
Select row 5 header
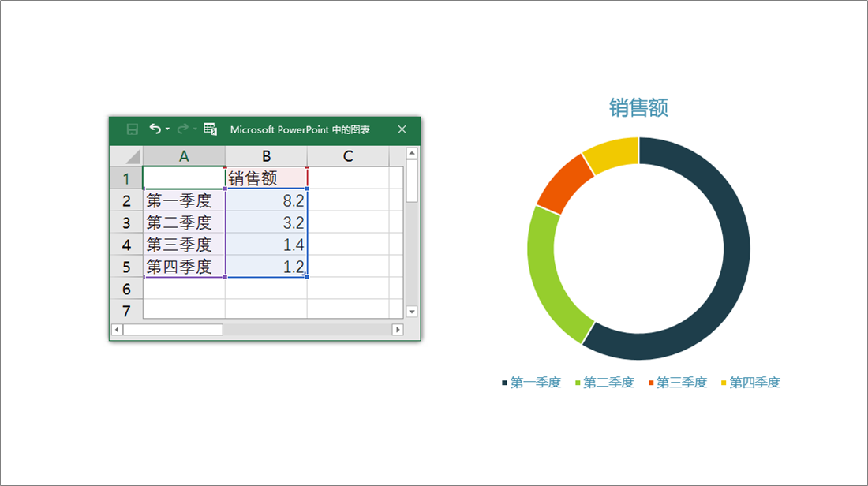coord(126,267)
